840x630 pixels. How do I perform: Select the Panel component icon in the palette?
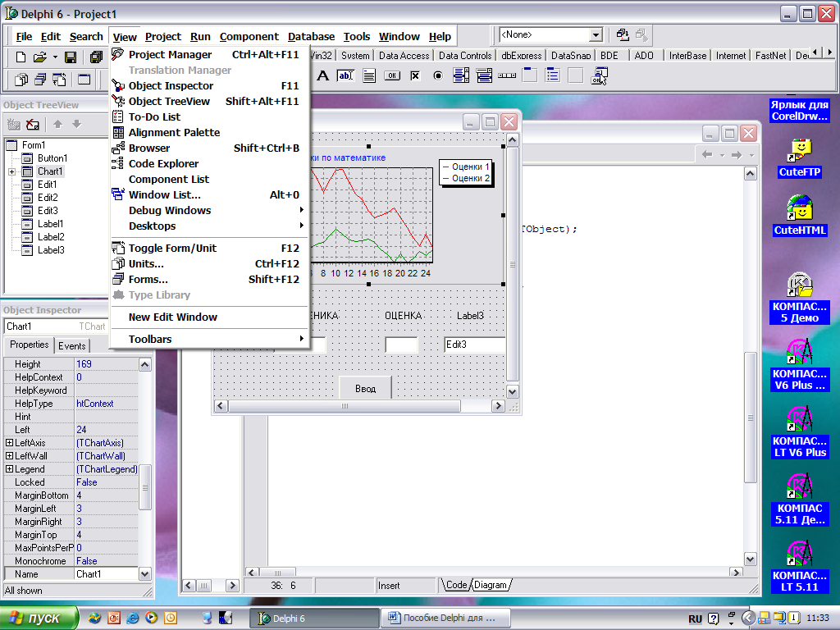pos(575,75)
